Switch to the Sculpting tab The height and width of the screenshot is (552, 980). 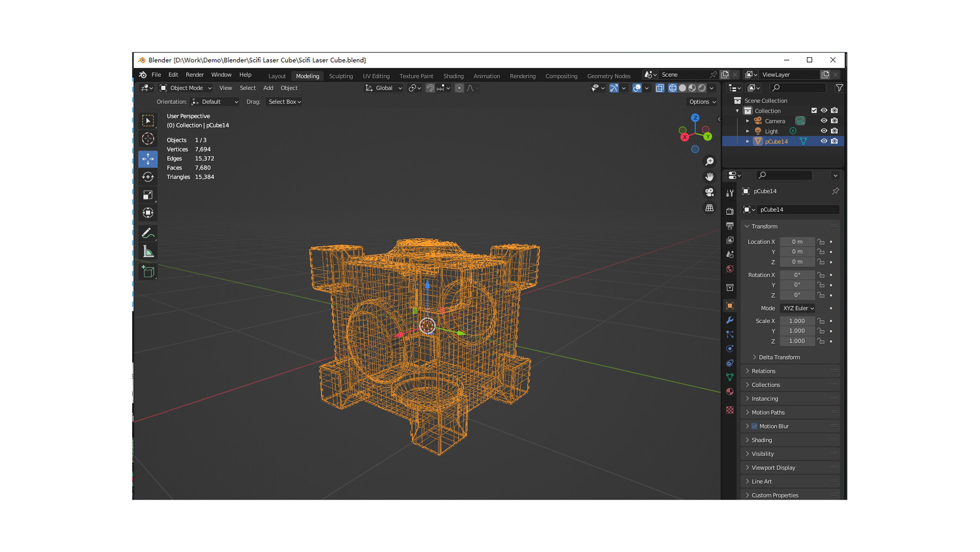[341, 76]
